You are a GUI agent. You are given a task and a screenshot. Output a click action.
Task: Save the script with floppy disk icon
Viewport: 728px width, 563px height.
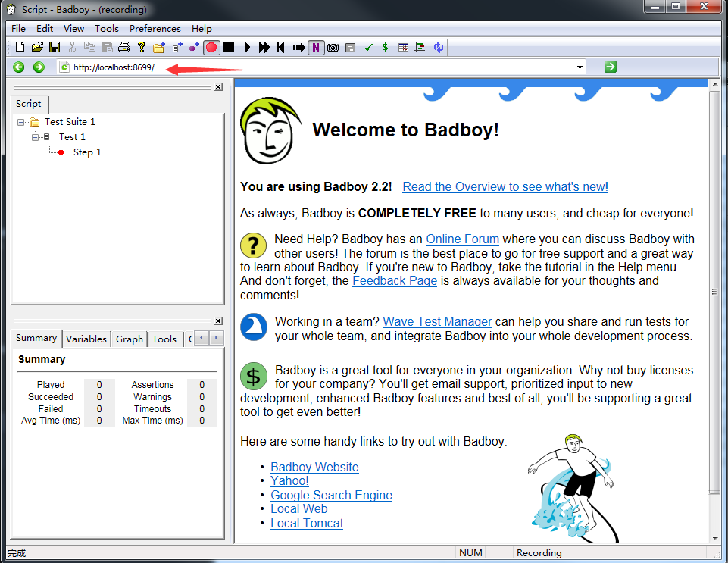click(55, 47)
